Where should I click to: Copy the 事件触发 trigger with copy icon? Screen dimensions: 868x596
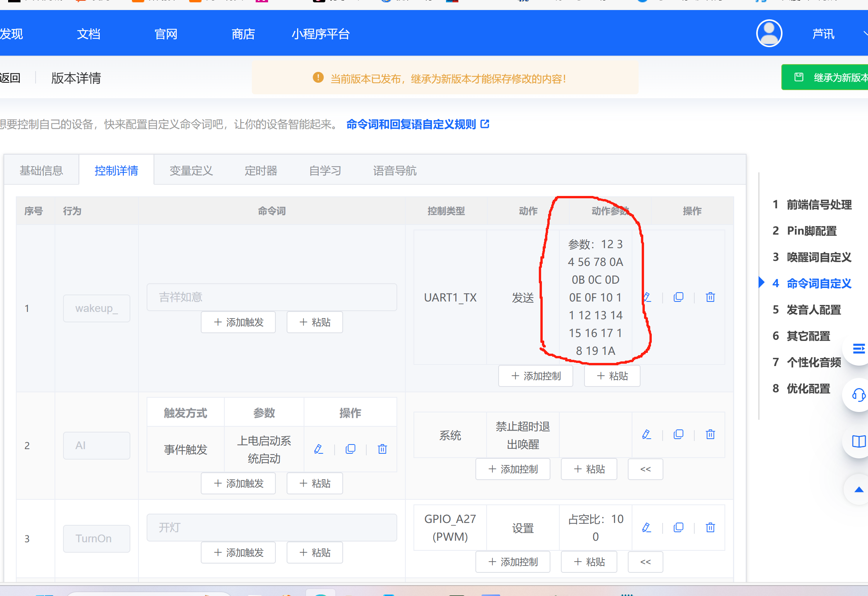point(350,449)
